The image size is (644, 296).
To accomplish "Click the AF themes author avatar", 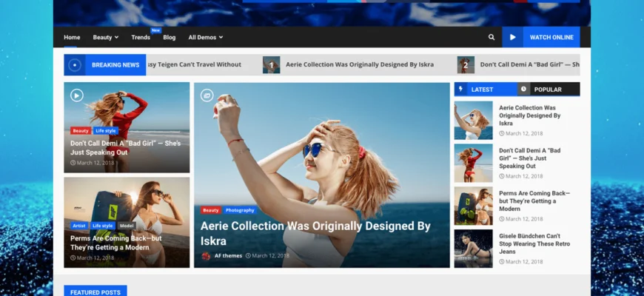I will [206, 256].
